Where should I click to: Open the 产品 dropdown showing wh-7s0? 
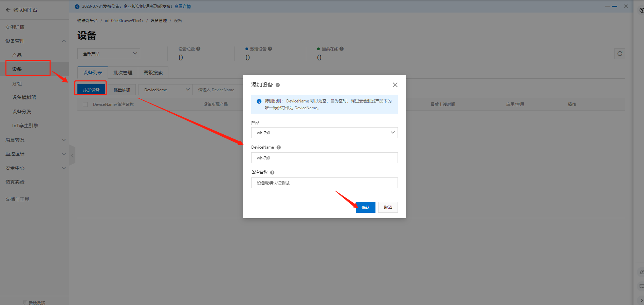coord(324,133)
